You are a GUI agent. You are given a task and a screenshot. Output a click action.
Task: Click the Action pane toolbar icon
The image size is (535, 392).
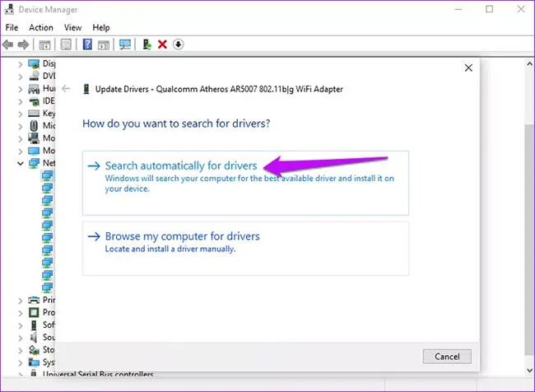104,44
